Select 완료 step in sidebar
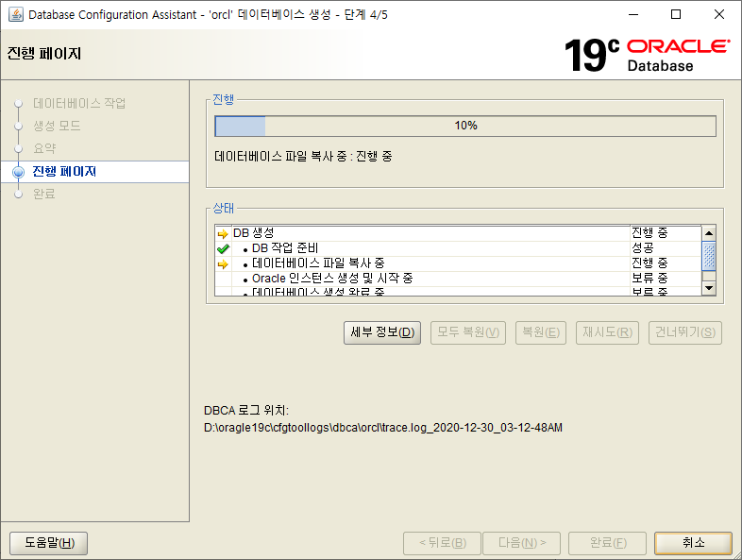 click(44, 195)
